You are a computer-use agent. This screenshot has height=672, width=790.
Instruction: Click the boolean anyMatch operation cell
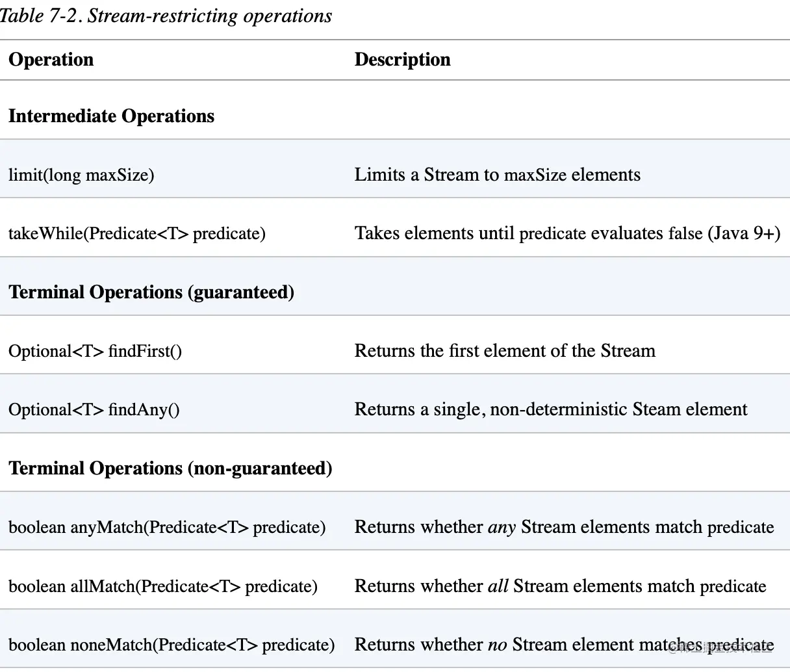click(167, 527)
